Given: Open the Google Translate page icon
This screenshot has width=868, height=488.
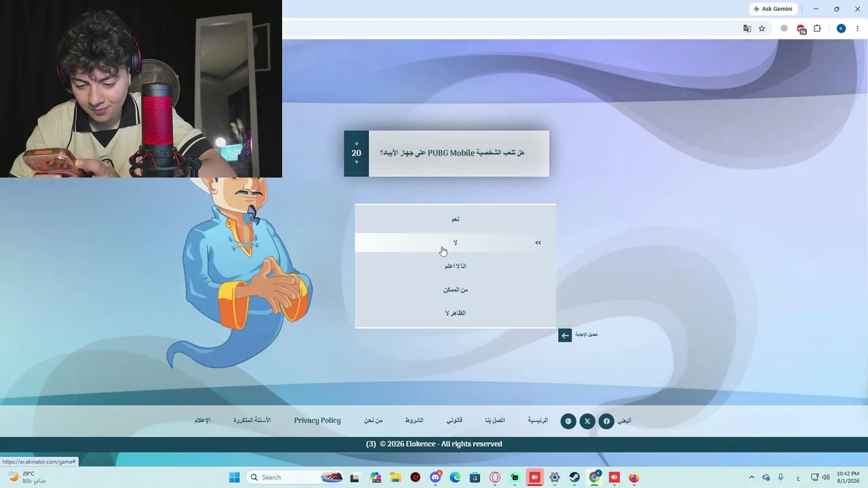Looking at the screenshot, I should (747, 28).
